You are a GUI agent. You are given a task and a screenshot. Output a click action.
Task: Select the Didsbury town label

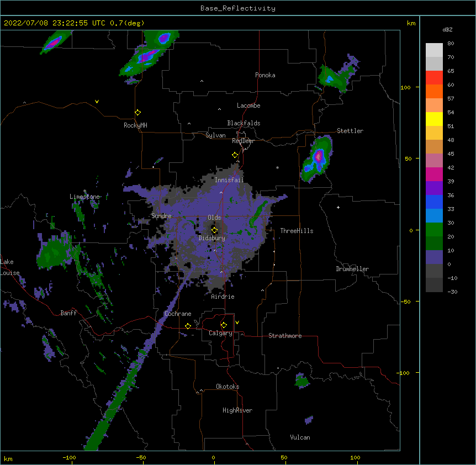[212, 238]
